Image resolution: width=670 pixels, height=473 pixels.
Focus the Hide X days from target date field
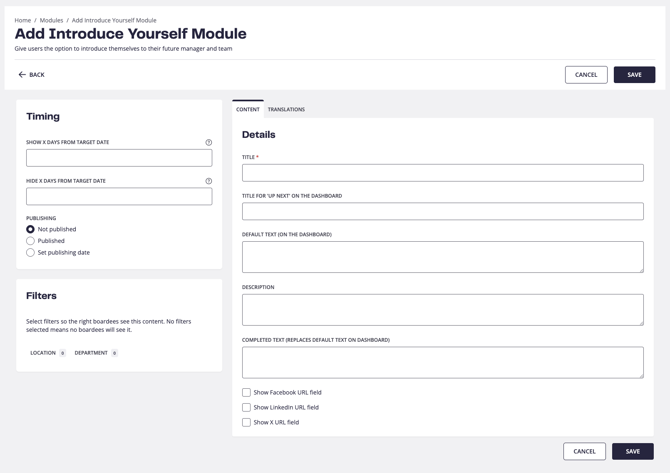(x=119, y=197)
